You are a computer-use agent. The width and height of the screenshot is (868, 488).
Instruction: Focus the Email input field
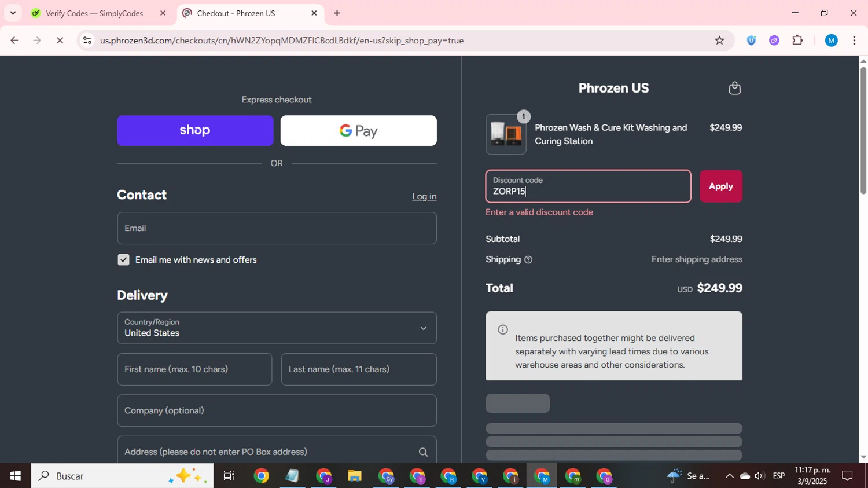(x=277, y=228)
